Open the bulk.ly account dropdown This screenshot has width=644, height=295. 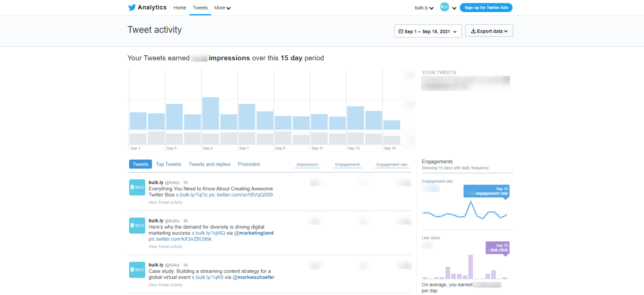click(424, 8)
